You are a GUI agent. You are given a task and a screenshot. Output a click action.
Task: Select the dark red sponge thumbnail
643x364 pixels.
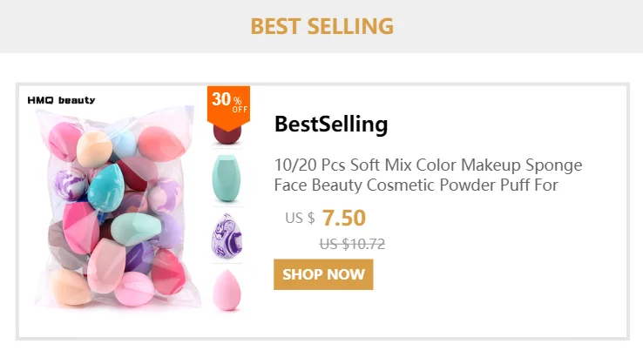pyautogui.click(x=227, y=134)
